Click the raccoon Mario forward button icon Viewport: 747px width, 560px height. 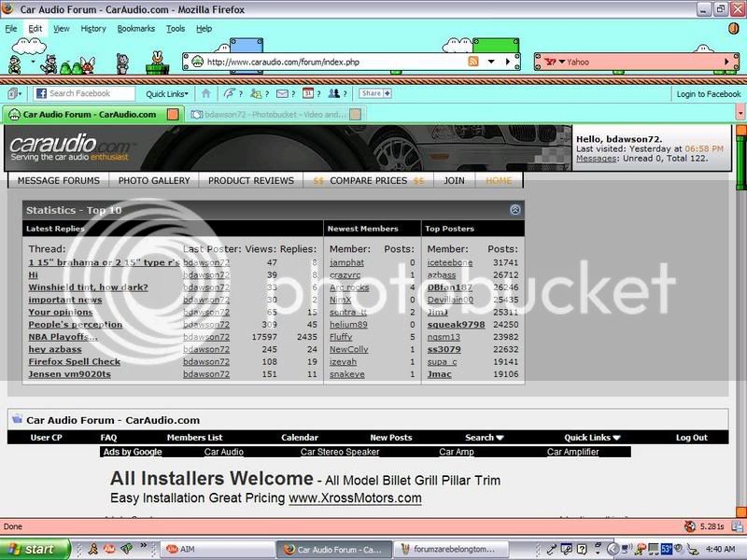coord(49,64)
